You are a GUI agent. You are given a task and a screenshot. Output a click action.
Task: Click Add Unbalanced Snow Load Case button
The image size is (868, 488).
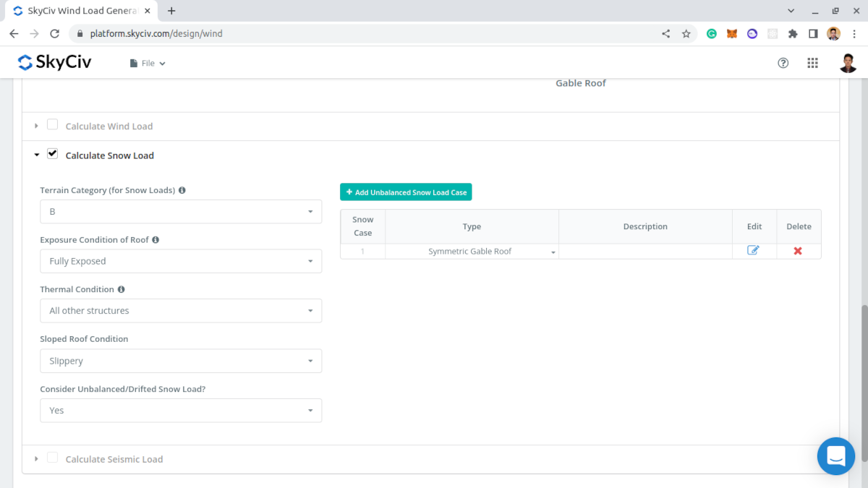[x=406, y=192]
